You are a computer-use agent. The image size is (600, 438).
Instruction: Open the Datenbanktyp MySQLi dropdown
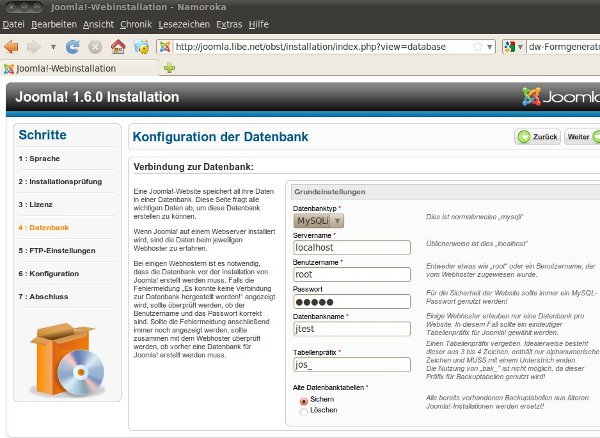tap(318, 221)
